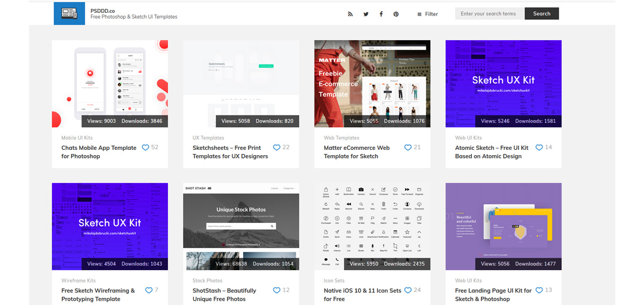Screen dimensions: 644x305
Task: Open Atomic Sketch Free UI Kit title
Action: (x=492, y=152)
